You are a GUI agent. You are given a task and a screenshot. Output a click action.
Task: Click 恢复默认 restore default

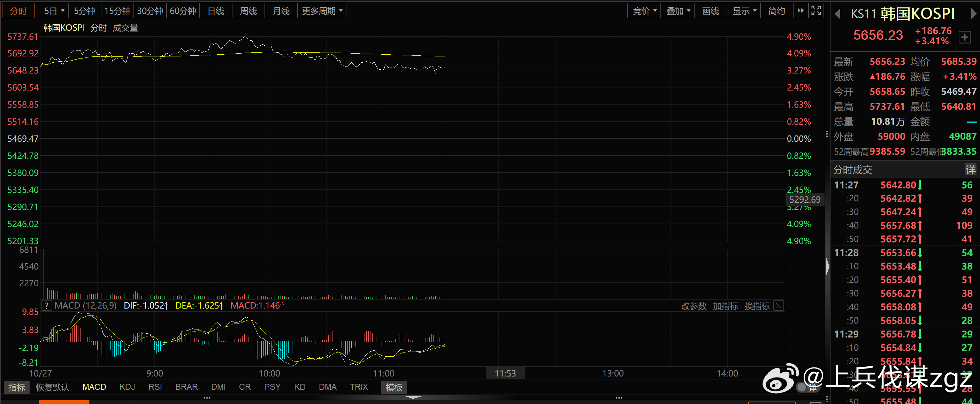53,387
